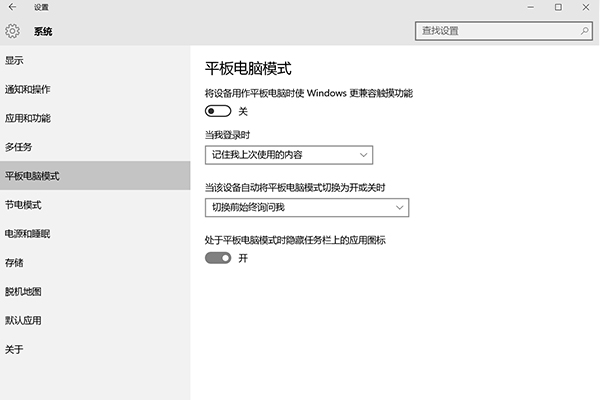Toggle tablet mode switch labeled 关
The width and height of the screenshot is (600, 400).
coord(218,111)
